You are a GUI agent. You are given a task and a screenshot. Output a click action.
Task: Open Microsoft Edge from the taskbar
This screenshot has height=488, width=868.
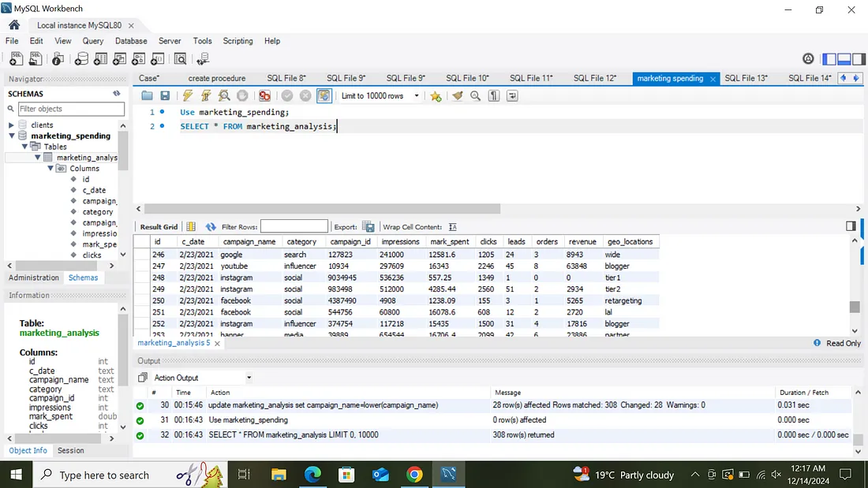pos(312,475)
